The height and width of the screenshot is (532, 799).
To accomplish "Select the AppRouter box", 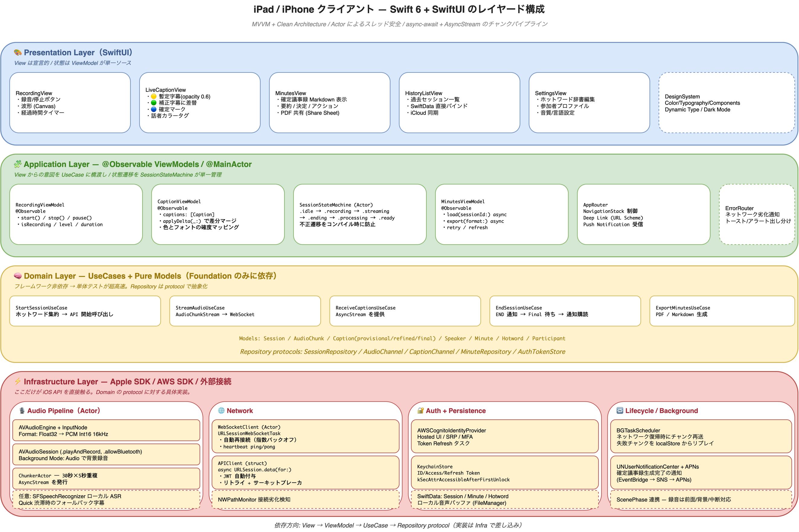I will pos(643,214).
